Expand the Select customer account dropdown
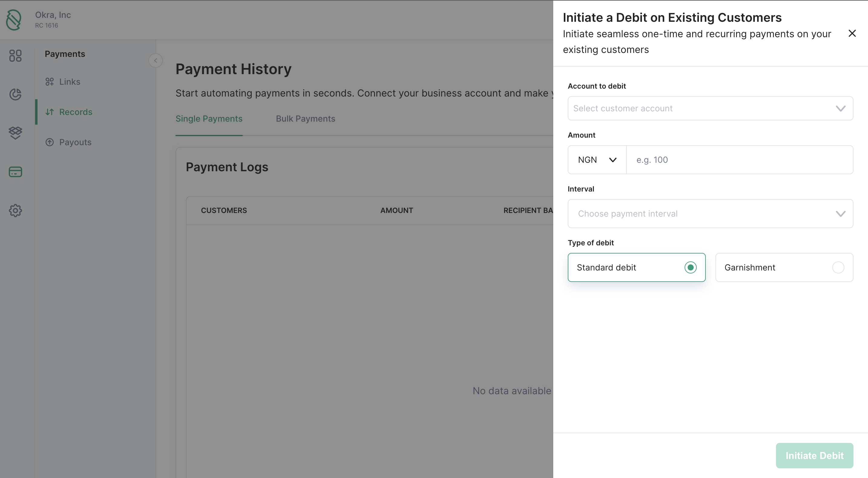This screenshot has height=478, width=868. (710, 109)
